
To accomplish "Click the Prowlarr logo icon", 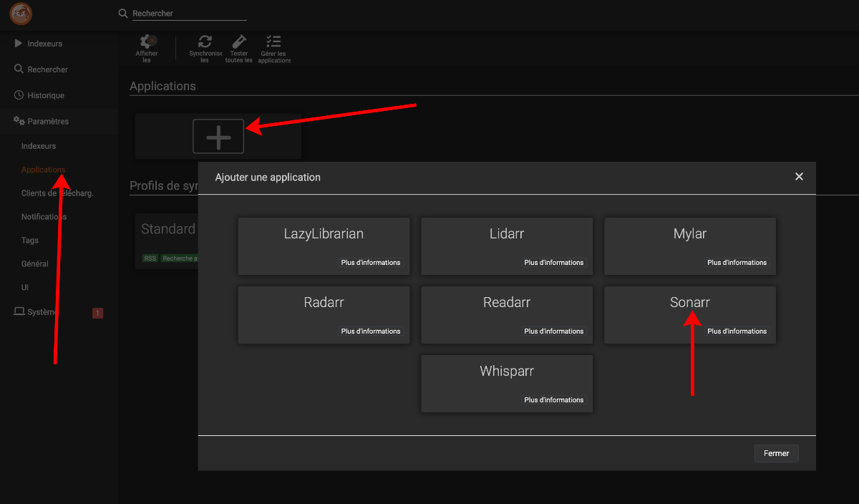I will tap(21, 14).
